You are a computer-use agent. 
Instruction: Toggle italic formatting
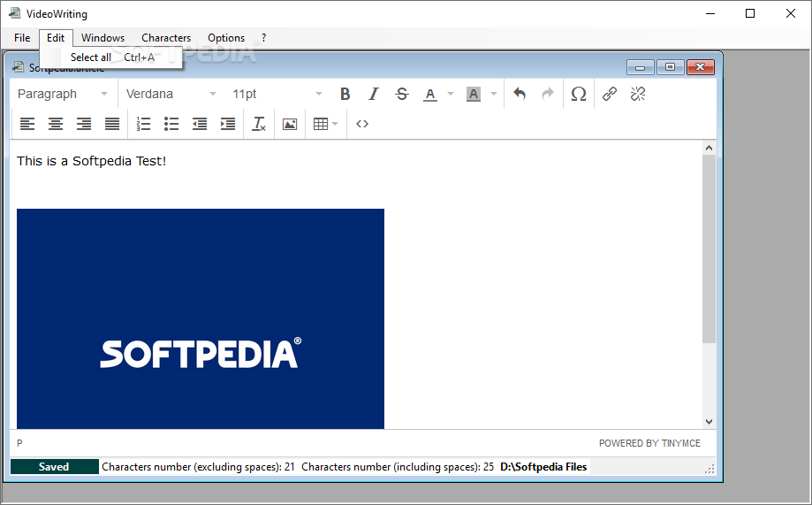[x=374, y=94]
